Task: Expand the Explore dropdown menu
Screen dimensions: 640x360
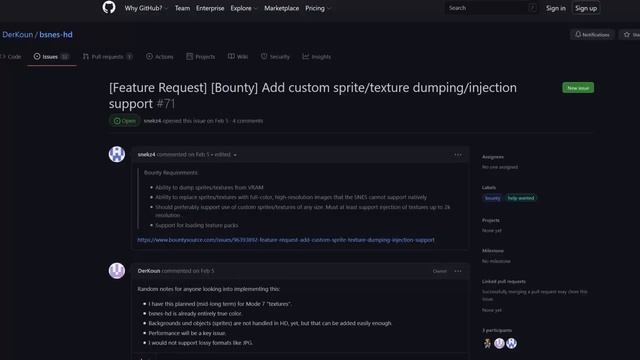Action: pos(244,8)
